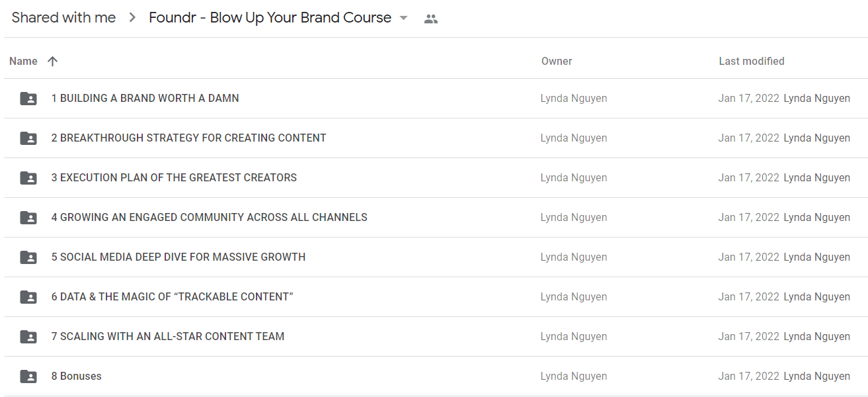Click owner Lynda Nguyen in 1 BUILDING A BRAND row
This screenshot has height=397, width=868.
574,98
